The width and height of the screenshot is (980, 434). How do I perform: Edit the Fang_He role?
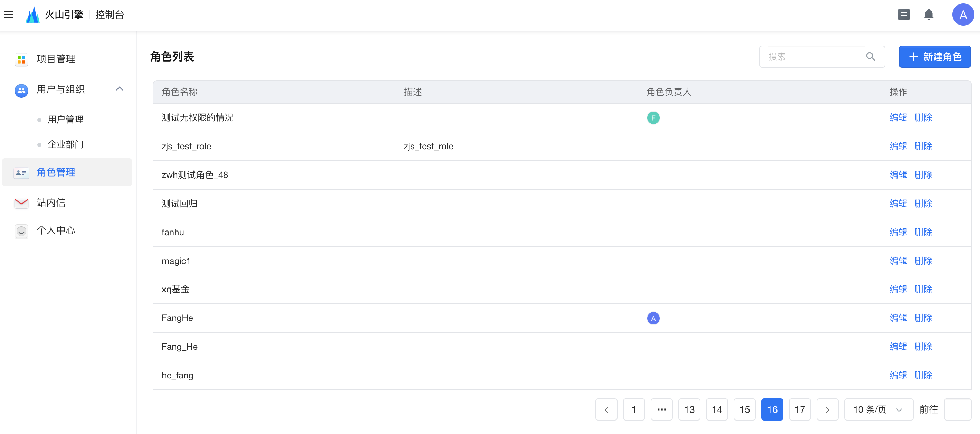click(x=898, y=347)
